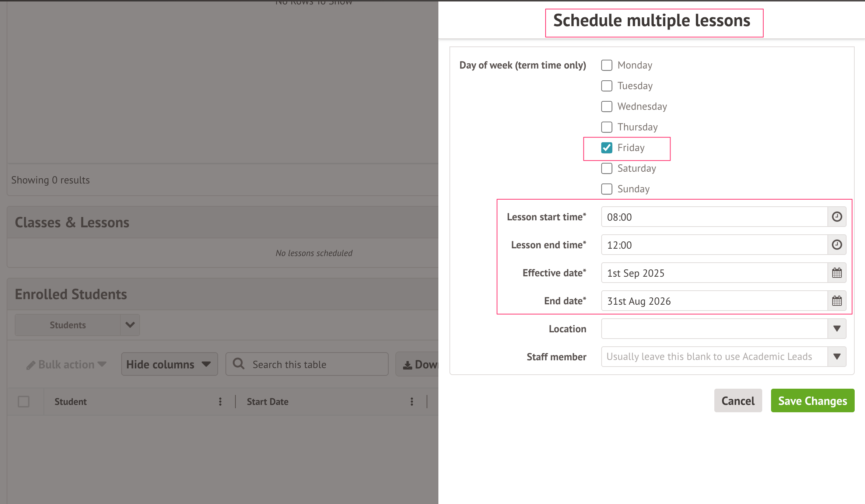
Task: Click Start Date column three-dot menu icon
Action: pos(412,402)
